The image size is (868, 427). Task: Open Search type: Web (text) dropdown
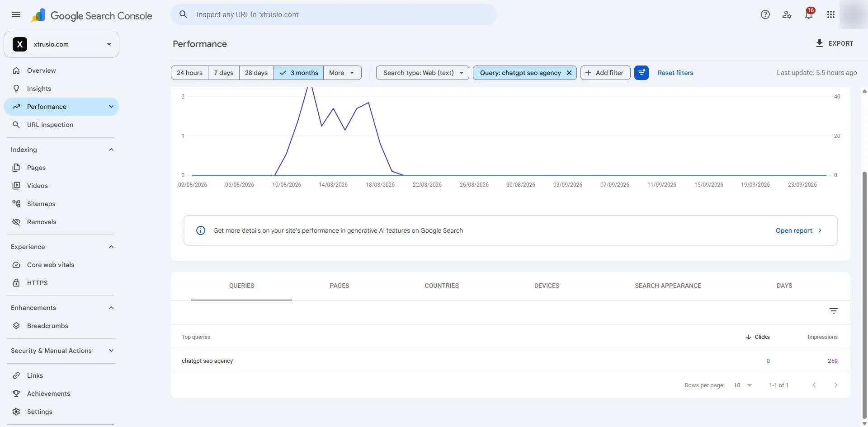[423, 73]
